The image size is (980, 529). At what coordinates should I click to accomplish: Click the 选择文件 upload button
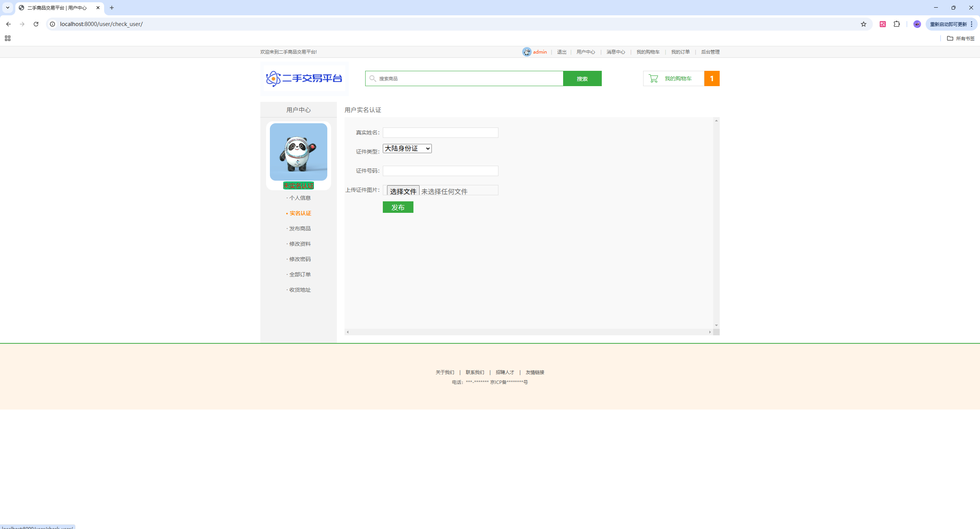coord(403,191)
